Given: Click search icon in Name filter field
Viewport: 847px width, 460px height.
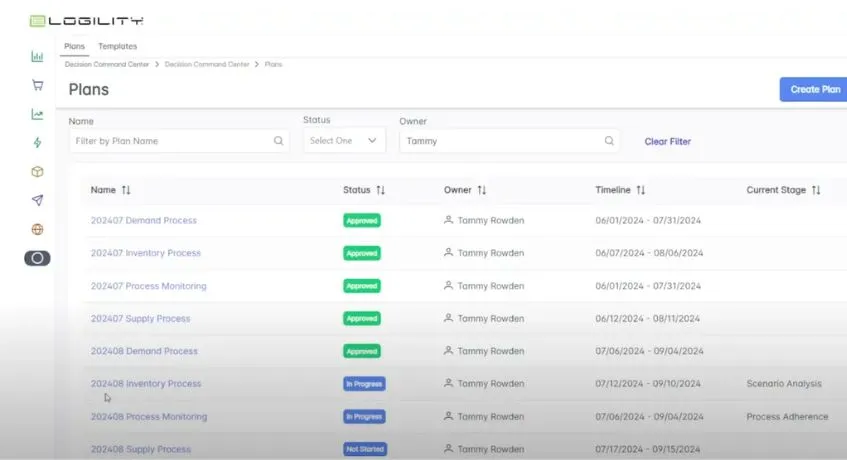Looking at the screenshot, I should (278, 141).
